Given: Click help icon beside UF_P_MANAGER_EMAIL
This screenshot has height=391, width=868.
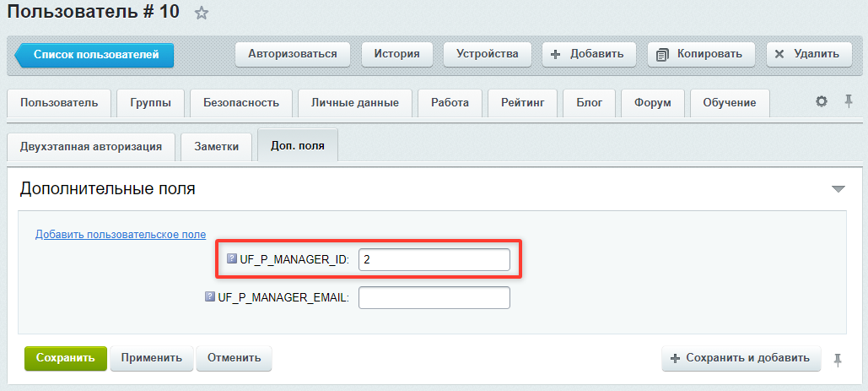Looking at the screenshot, I should pyautogui.click(x=210, y=297).
